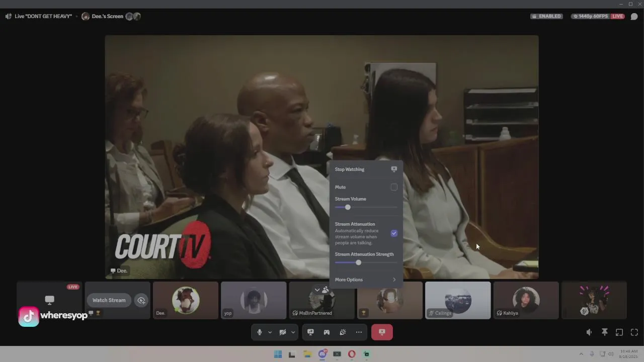Select Kahliya's participant tile
644x362 pixels.
(526, 300)
